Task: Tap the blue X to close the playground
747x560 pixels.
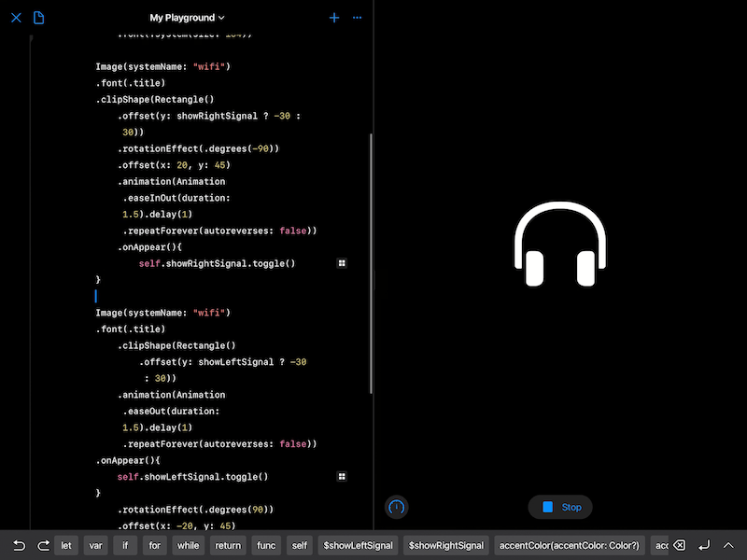Action: click(x=14, y=17)
